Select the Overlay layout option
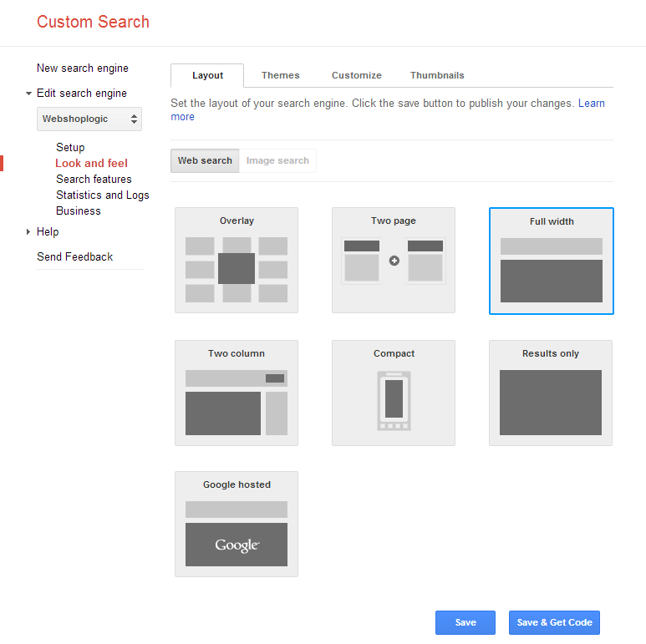Image resolution: width=646 pixels, height=644 pixels. (x=237, y=261)
